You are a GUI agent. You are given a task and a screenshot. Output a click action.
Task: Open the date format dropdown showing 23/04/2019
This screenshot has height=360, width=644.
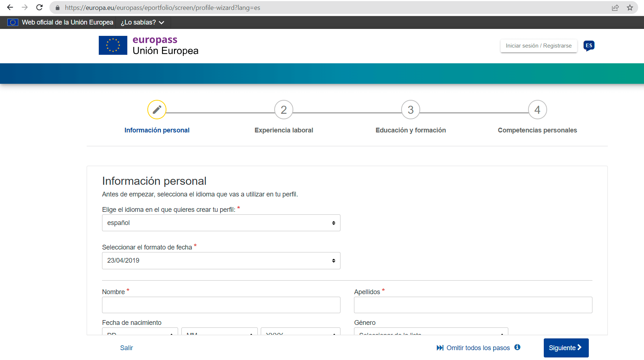pyautogui.click(x=221, y=260)
